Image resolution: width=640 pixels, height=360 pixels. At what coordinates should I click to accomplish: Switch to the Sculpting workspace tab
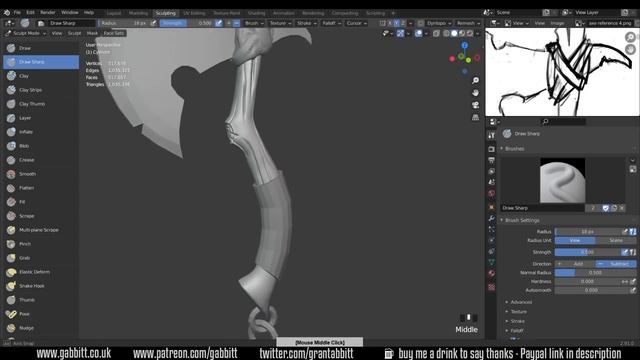point(165,13)
